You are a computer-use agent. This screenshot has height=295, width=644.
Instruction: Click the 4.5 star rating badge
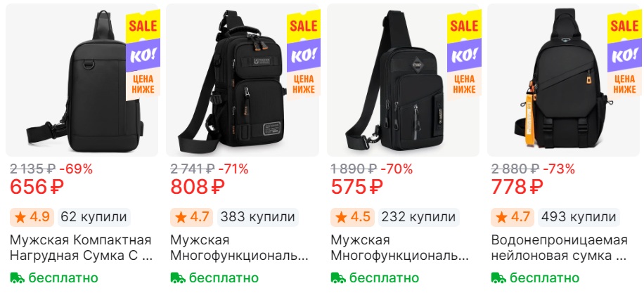352,217
